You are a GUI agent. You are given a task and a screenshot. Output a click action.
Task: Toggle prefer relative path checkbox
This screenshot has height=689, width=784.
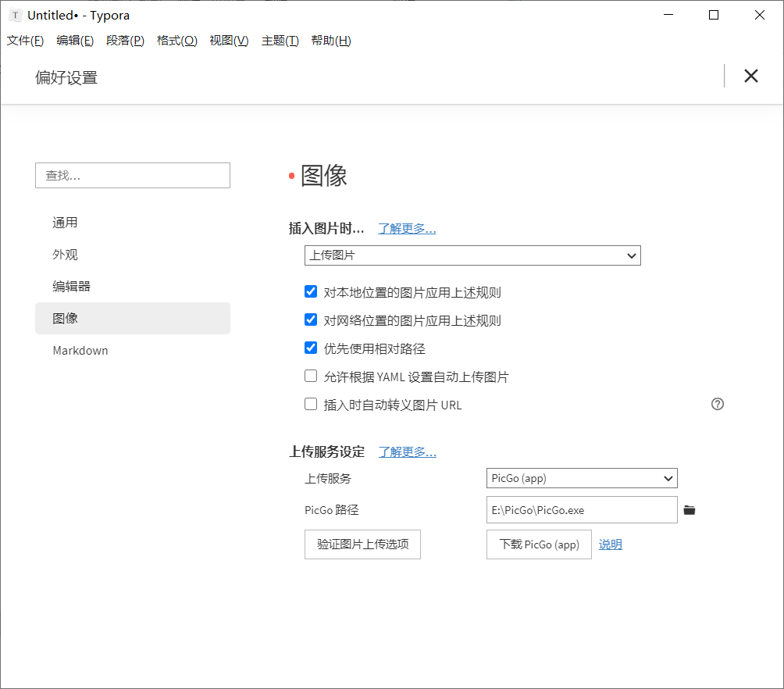click(311, 348)
